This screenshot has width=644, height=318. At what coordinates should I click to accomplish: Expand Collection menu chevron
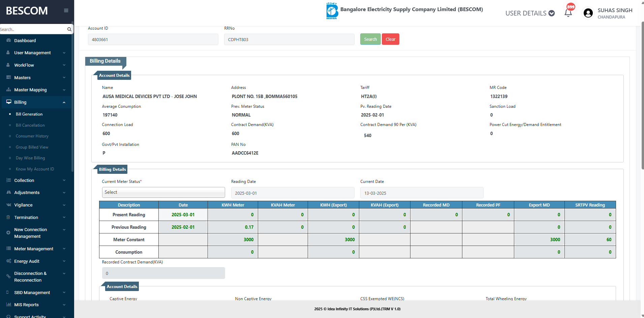coord(64,180)
